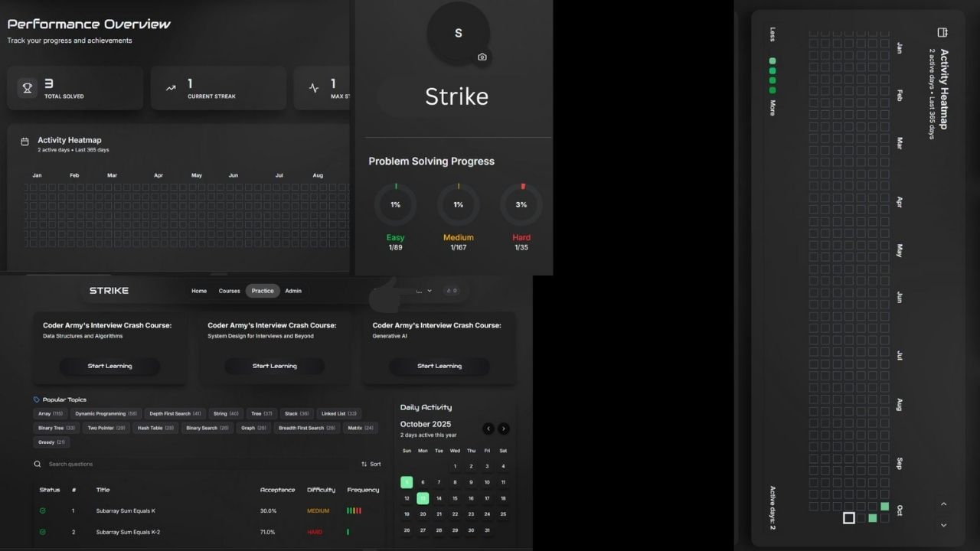
Task: Start Learning the Generative AI course
Action: click(439, 366)
